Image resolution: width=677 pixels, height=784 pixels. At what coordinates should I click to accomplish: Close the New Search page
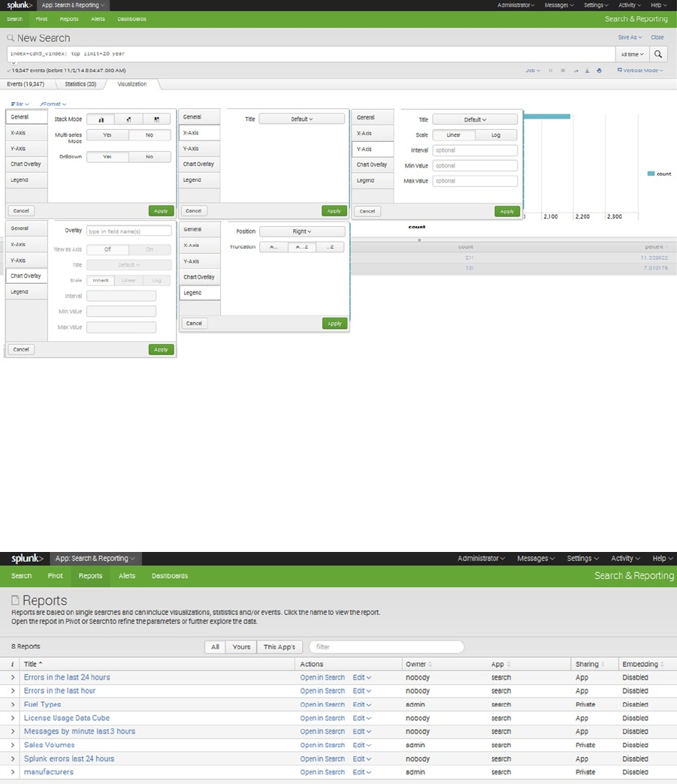(x=657, y=38)
